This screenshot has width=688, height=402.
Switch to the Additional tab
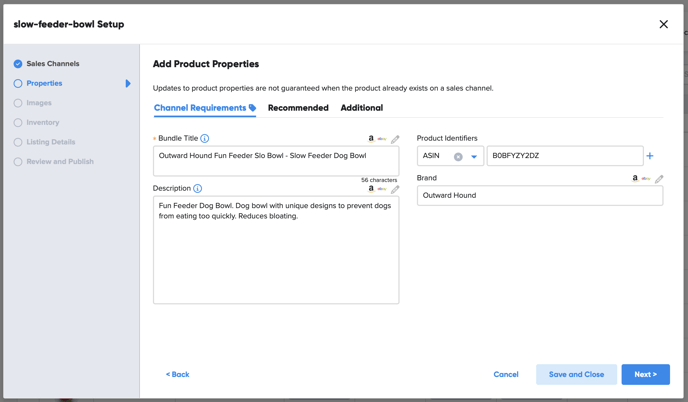tap(362, 108)
